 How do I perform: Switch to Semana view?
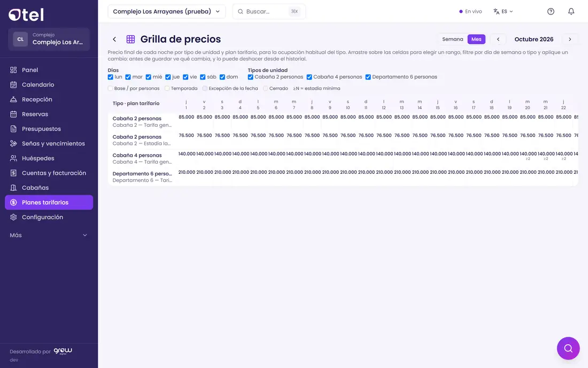[x=453, y=39]
